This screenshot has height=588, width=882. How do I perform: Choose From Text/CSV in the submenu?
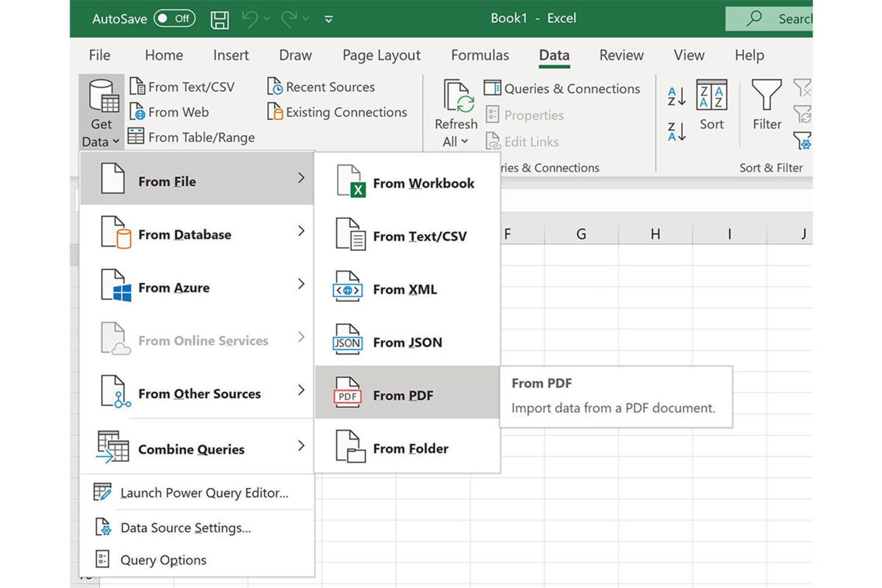tap(407, 233)
